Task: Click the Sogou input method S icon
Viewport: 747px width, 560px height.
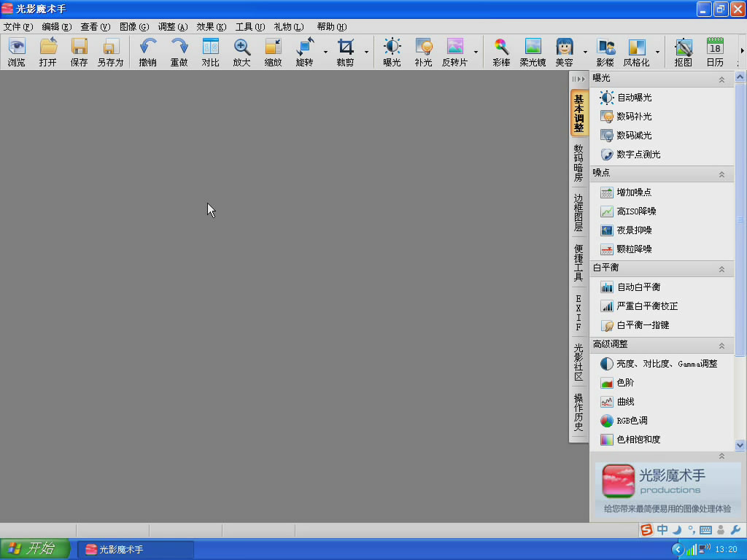Action: click(646, 530)
